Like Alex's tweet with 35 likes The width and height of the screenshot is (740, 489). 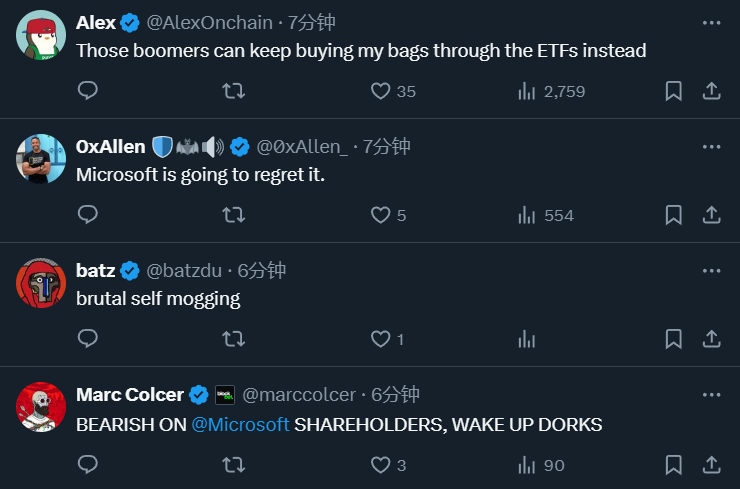pos(380,91)
